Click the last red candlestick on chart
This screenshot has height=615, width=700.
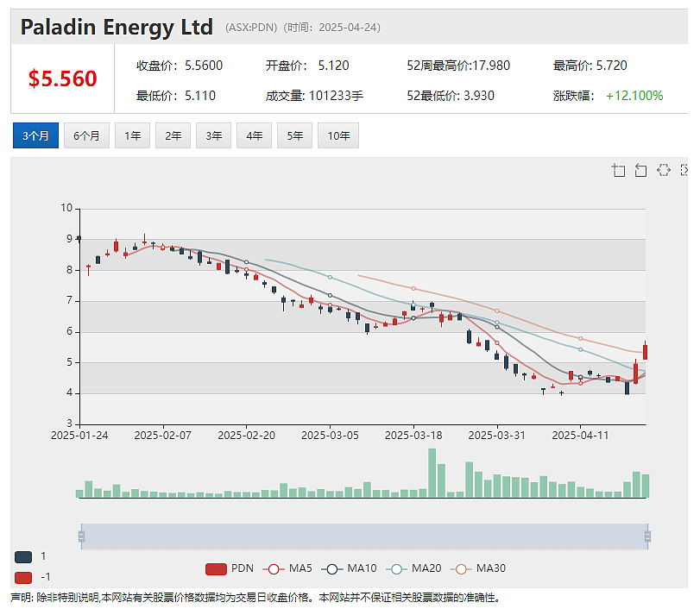pyautogui.click(x=645, y=350)
